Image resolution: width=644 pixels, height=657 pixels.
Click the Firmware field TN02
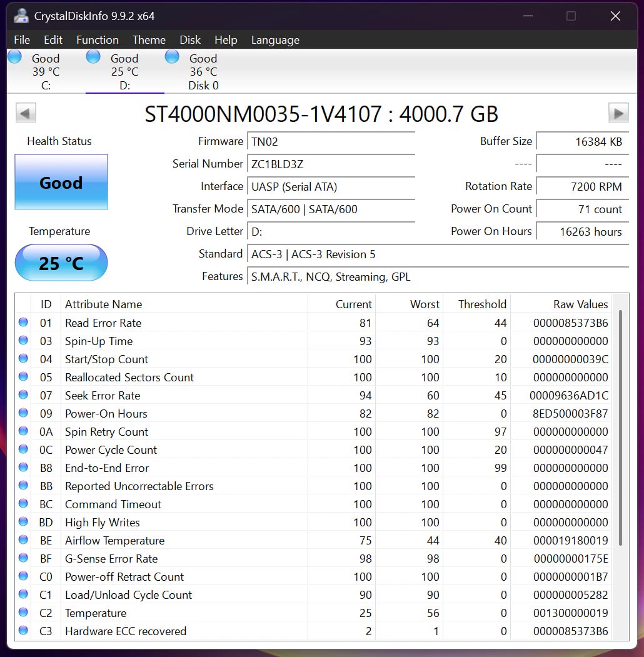pos(331,142)
